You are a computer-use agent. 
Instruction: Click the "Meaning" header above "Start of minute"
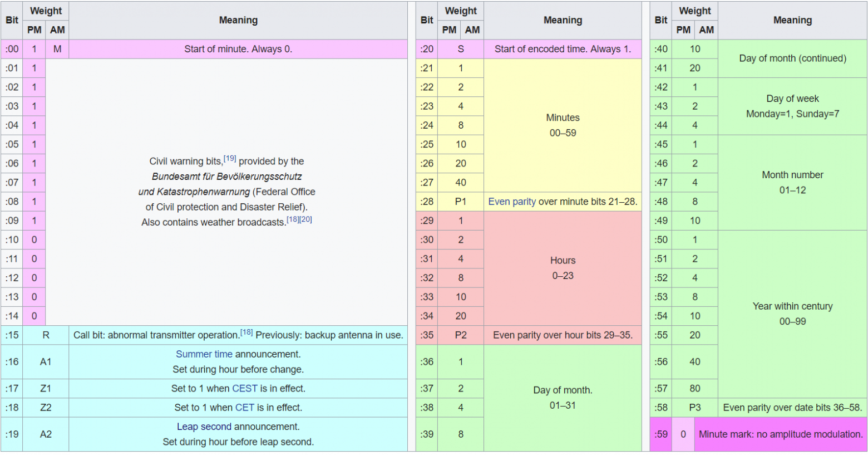click(x=238, y=20)
